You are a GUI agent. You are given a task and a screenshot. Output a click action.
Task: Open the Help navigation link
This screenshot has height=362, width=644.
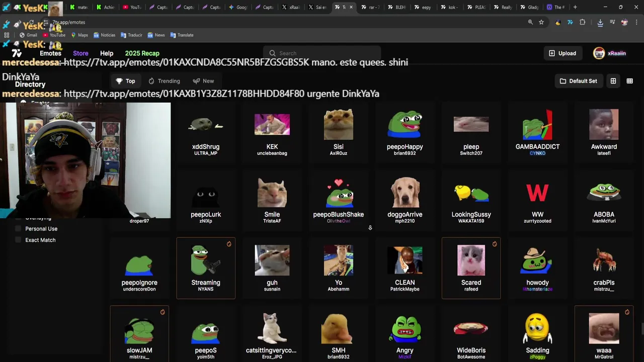(x=107, y=53)
